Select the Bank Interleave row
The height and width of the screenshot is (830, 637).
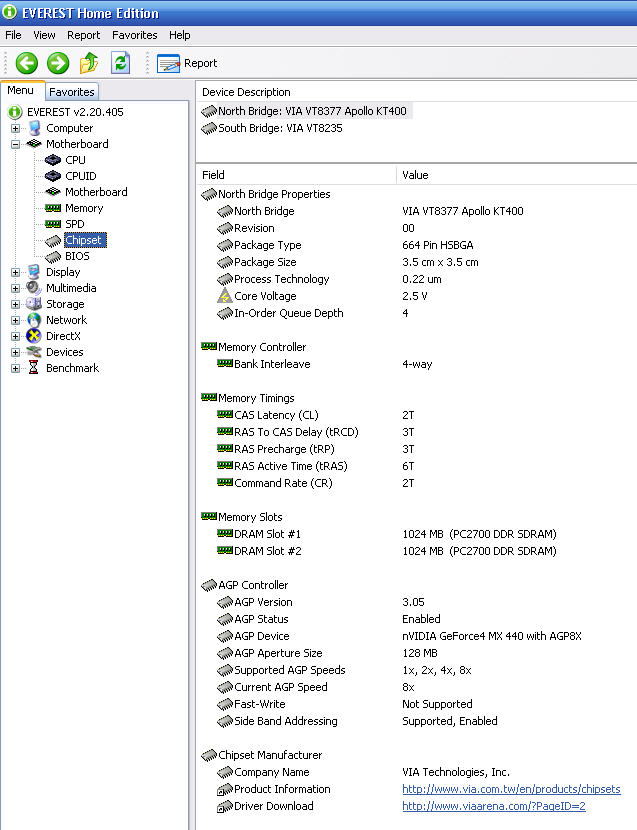click(x=416, y=364)
